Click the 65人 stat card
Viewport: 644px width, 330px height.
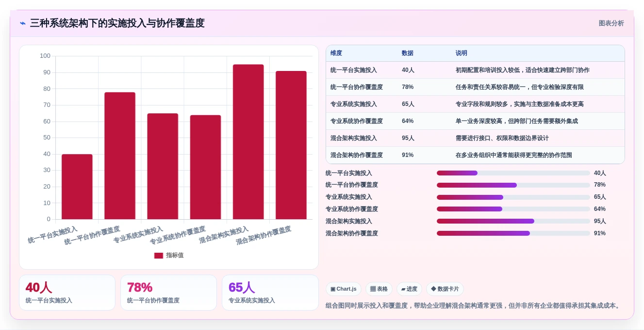[270, 293]
